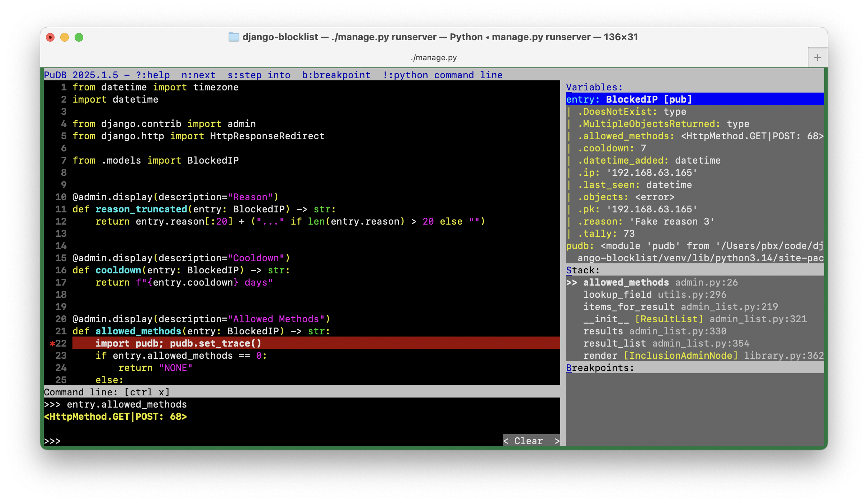868x503 pixels.
Task: Click the green zoom window button
Action: click(x=79, y=37)
